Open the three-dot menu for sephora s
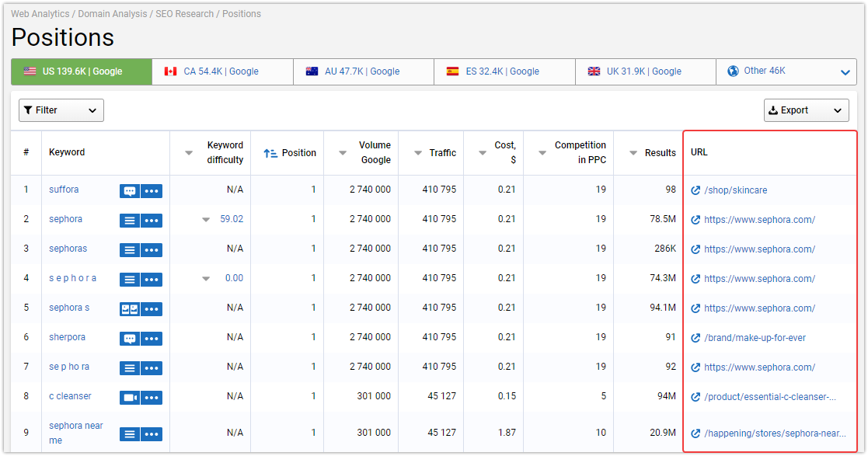The height and width of the screenshot is (456, 868). pyautogui.click(x=152, y=309)
